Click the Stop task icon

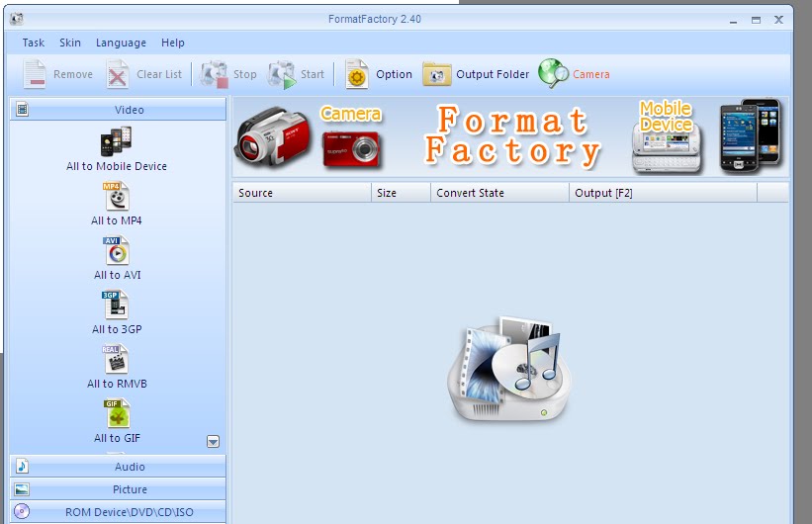215,74
